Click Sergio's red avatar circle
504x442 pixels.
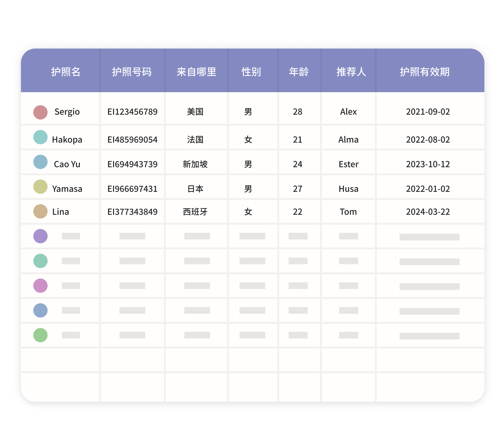point(40,112)
